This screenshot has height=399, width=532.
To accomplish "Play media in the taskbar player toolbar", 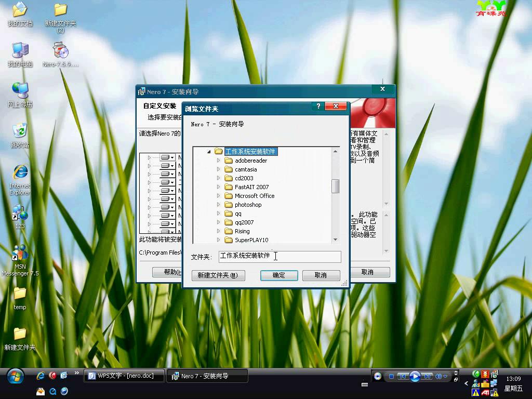I will pyautogui.click(x=415, y=376).
